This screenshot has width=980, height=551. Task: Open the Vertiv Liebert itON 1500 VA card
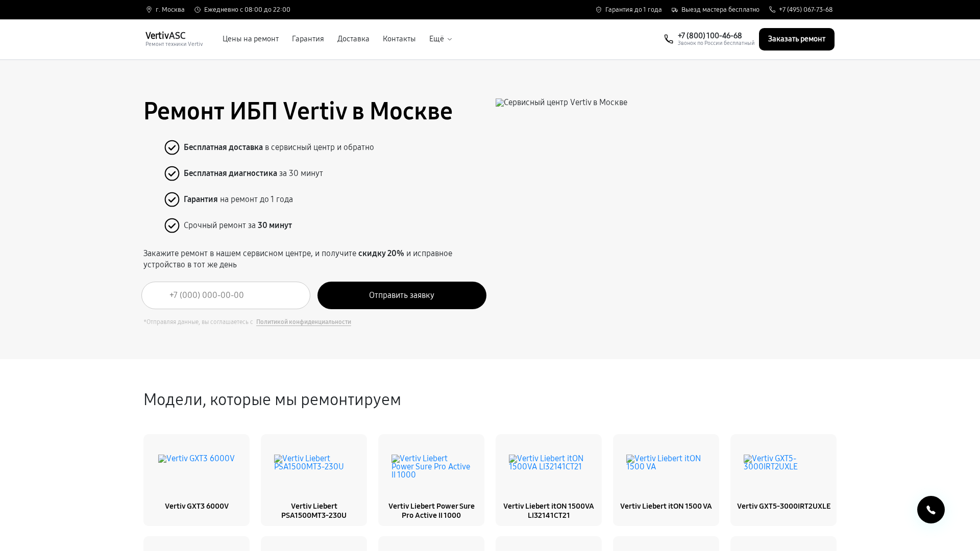coord(666,480)
